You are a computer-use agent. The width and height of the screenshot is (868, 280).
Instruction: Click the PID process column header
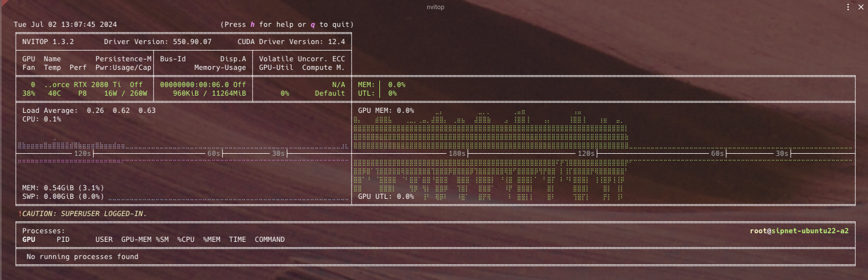pos(63,240)
